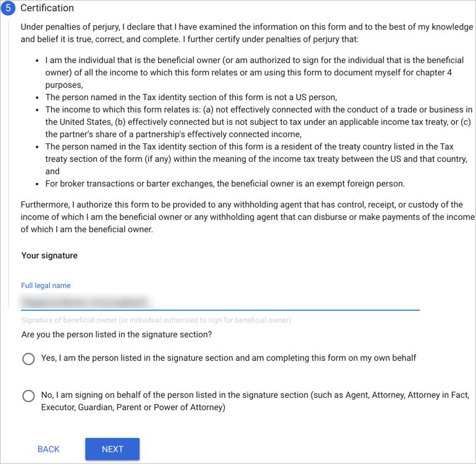Click the 'Your signature' heading

click(x=49, y=255)
